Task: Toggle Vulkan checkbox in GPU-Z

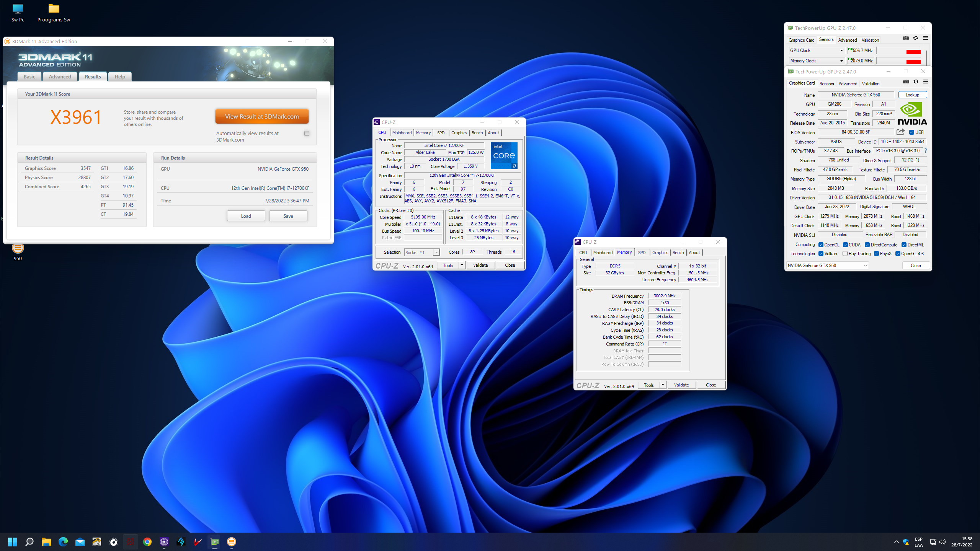Action: tap(821, 254)
